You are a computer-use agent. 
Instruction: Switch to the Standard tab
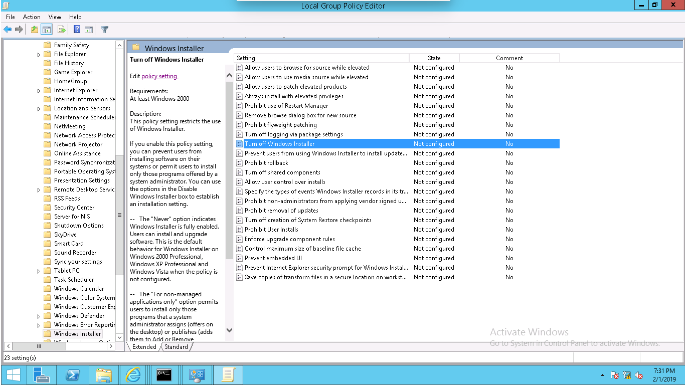(x=176, y=347)
